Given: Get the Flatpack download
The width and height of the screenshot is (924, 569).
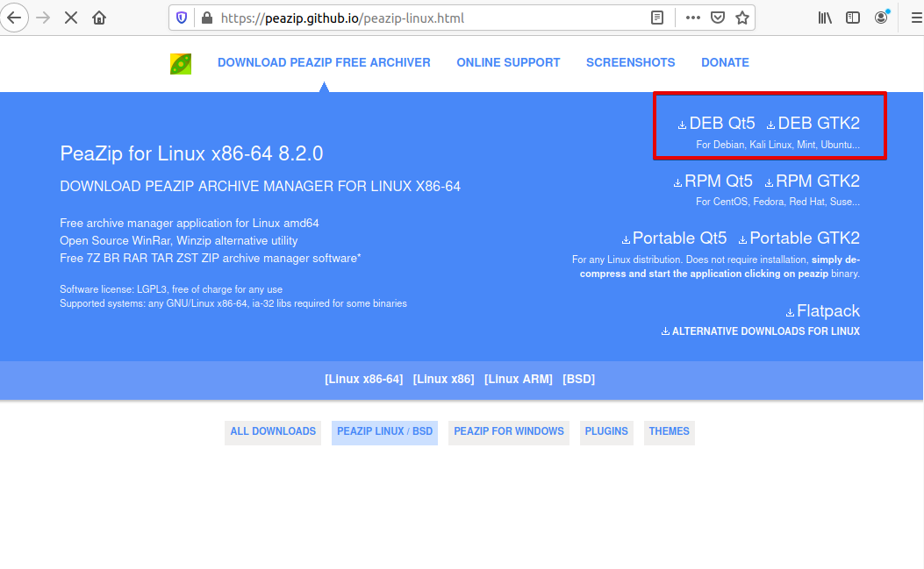Looking at the screenshot, I should (822, 311).
